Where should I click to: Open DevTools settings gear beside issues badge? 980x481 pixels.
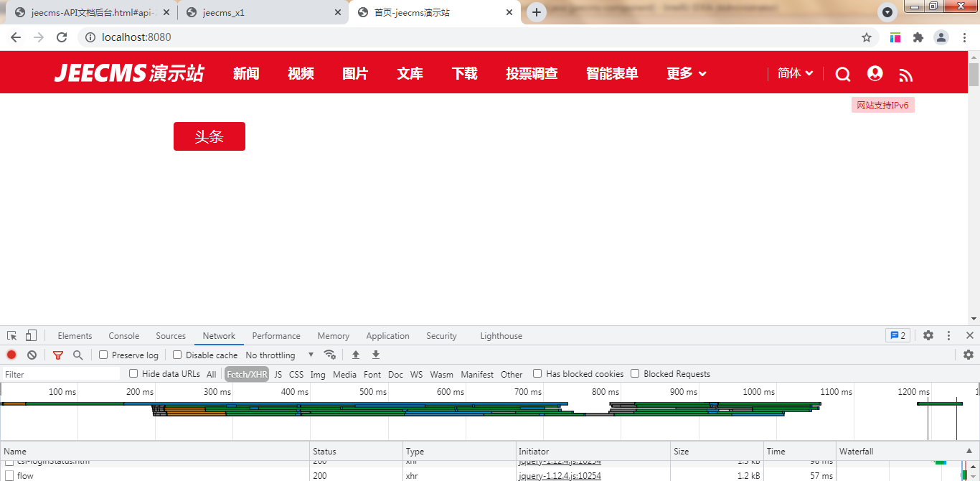(x=928, y=335)
